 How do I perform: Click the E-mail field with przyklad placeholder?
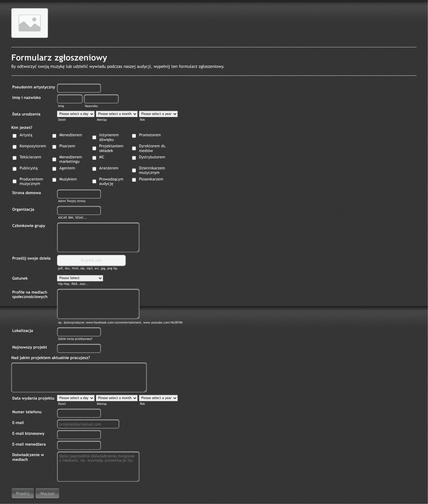88,424
